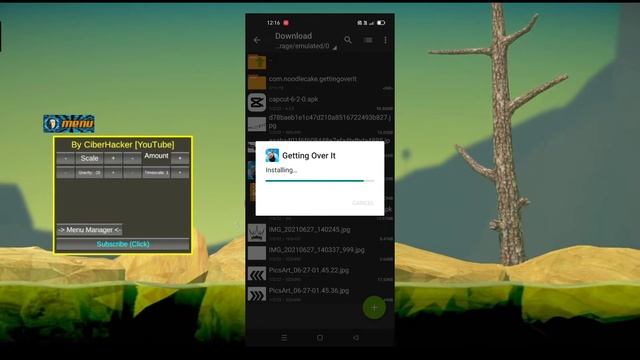Tap the battery icon in status bar
This screenshot has height=360, width=640.
(x=381, y=23)
